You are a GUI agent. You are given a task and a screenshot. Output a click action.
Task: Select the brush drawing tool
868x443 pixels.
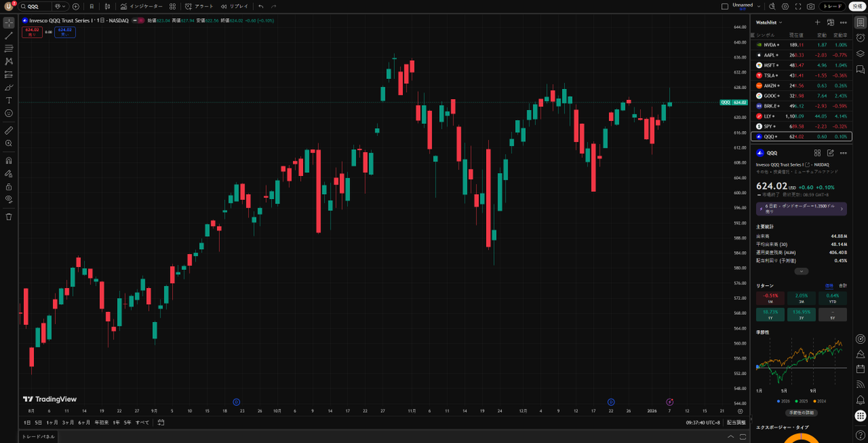[x=9, y=88]
